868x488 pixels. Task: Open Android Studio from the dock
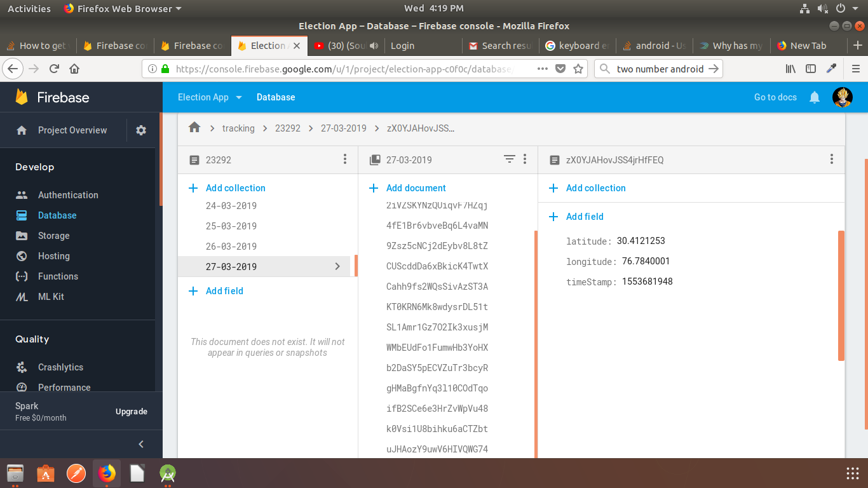pyautogui.click(x=167, y=473)
